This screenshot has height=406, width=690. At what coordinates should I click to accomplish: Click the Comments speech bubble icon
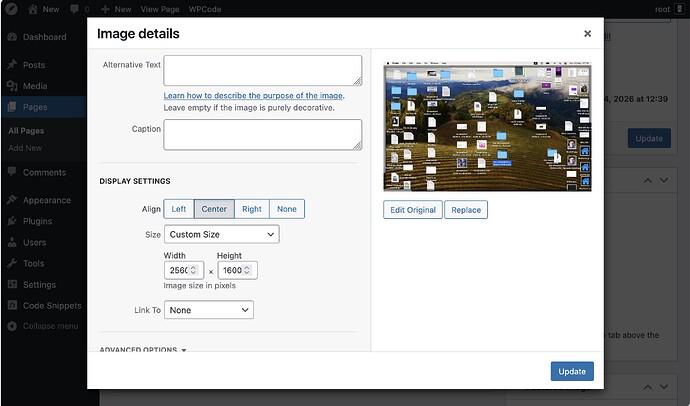[12, 172]
